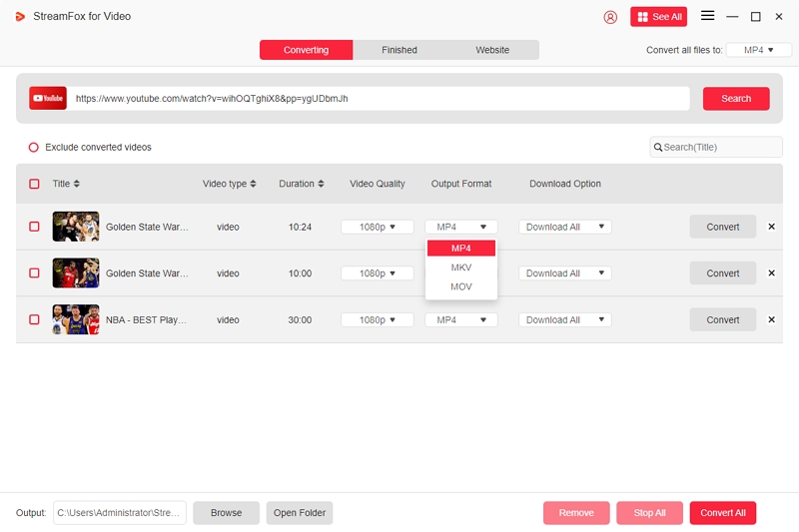Switch to the Website tab
The height and width of the screenshot is (532, 799).
(x=492, y=50)
